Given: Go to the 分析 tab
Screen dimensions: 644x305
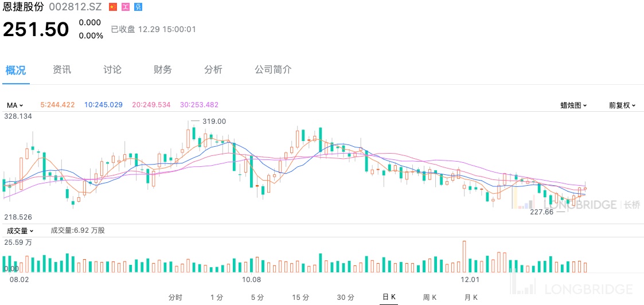Looking at the screenshot, I should click(x=213, y=70).
